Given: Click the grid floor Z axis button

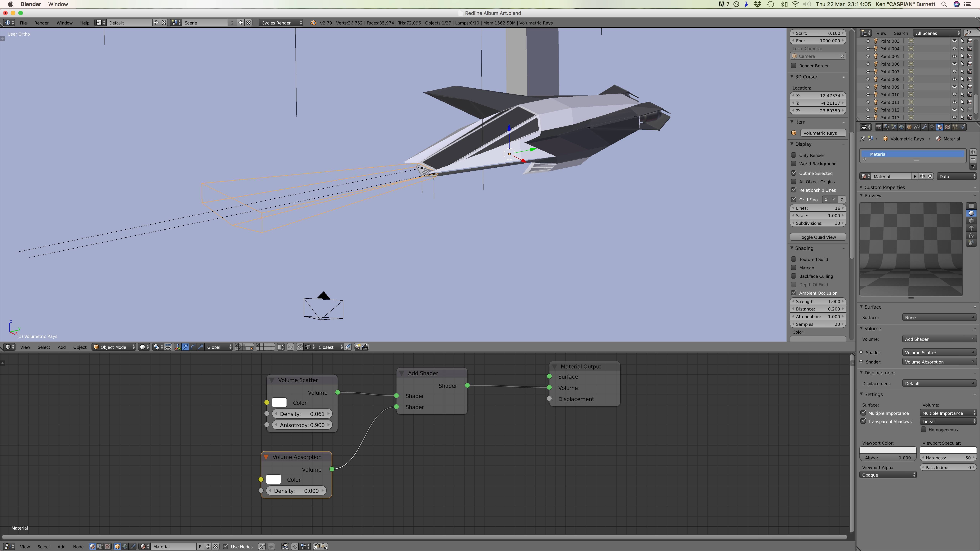Looking at the screenshot, I should coord(842,200).
